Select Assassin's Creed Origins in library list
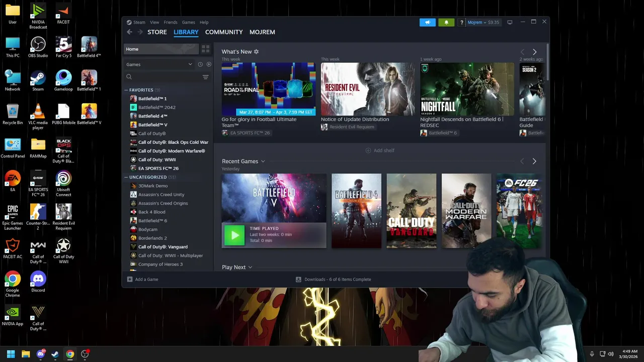The width and height of the screenshot is (644, 362). coord(163,203)
